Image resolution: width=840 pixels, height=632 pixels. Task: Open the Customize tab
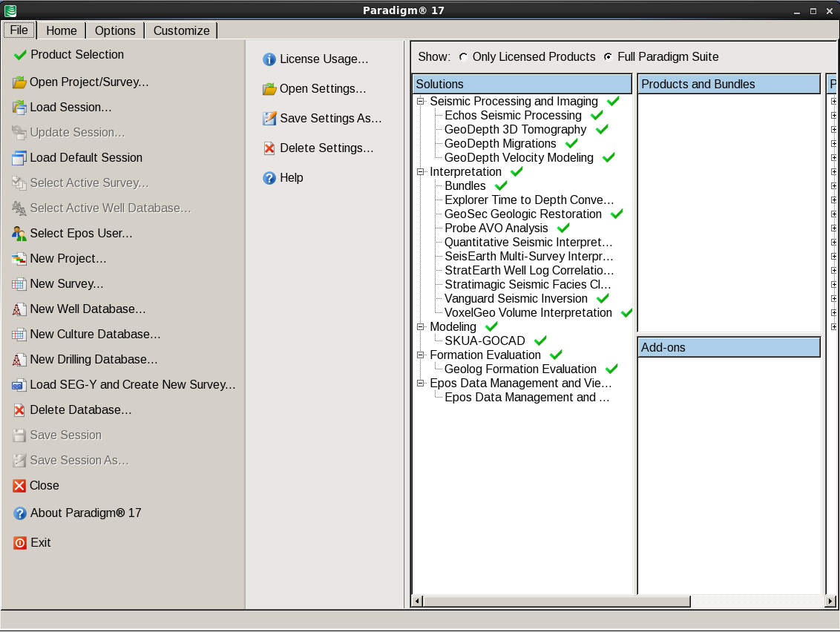click(x=181, y=30)
